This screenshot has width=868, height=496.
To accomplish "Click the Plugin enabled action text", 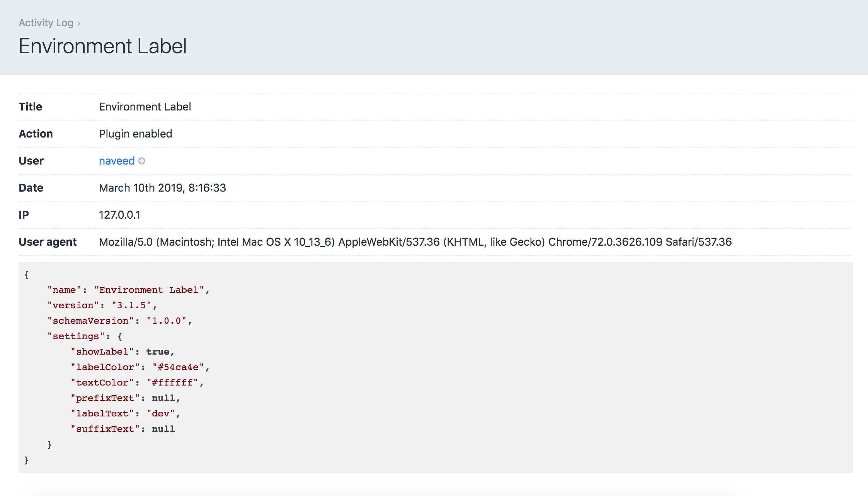I will pos(136,134).
